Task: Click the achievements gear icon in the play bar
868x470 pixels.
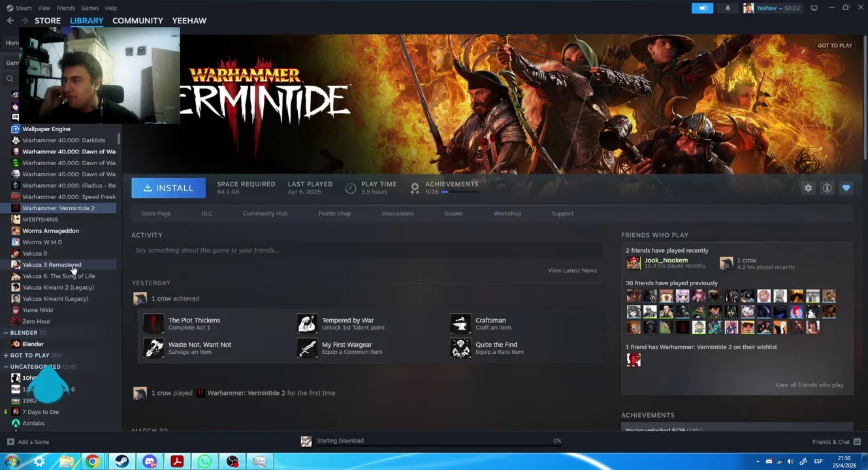Action: click(415, 188)
